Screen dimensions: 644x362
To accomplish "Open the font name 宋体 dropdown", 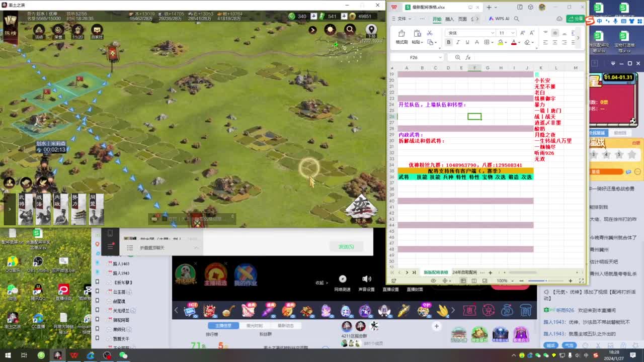I will click(x=493, y=33).
